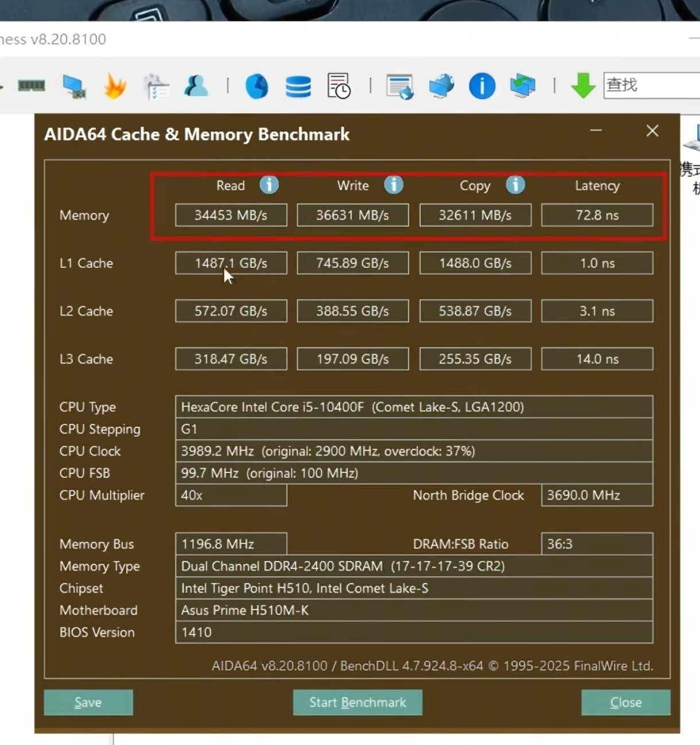Click the info icon next to Write
Screen dimensions: 700x745
[394, 185]
